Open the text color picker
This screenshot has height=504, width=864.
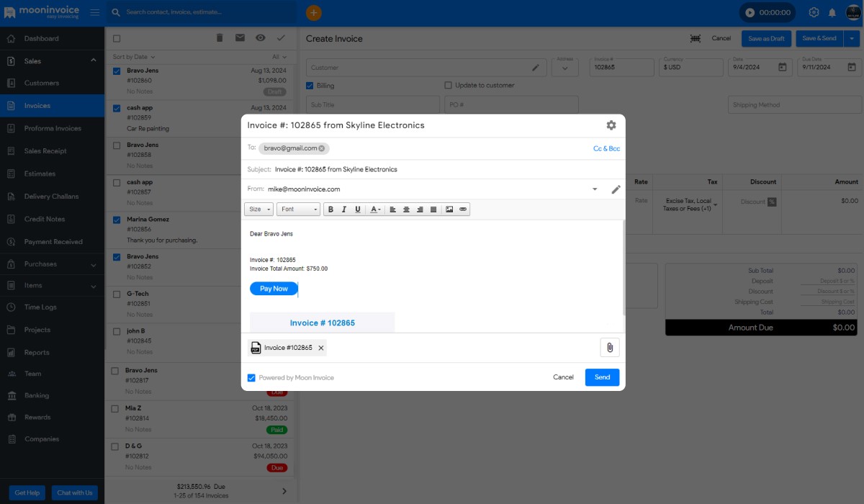coord(375,210)
